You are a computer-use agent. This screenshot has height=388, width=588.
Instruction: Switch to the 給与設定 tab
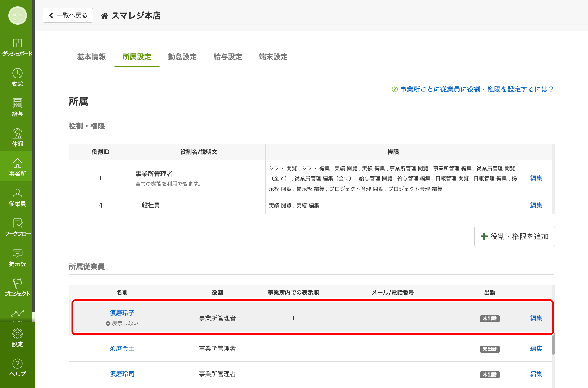point(228,57)
